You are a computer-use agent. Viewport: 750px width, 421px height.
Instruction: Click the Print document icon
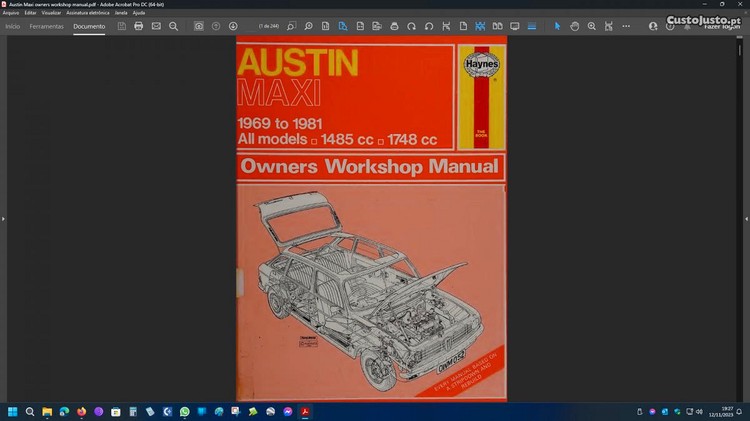pyautogui.click(x=139, y=26)
